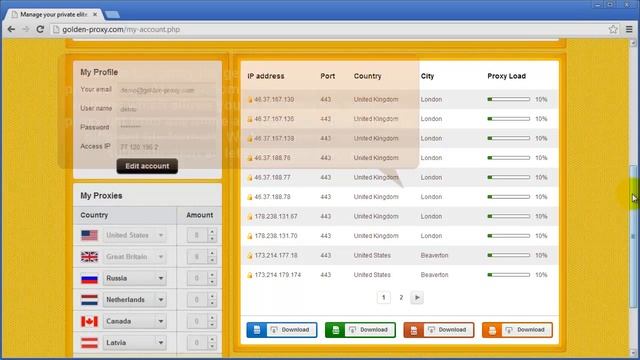Click IP address 178.238.131.70
This screenshot has height=360, width=640.
tap(276, 236)
